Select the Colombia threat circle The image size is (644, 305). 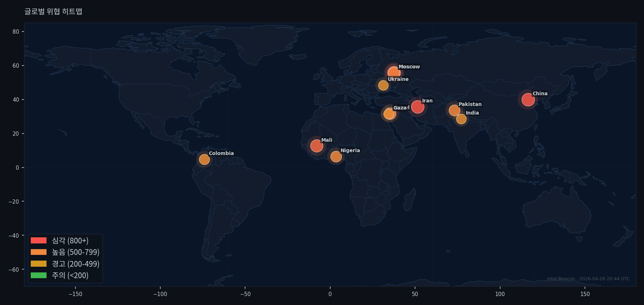[x=204, y=159]
